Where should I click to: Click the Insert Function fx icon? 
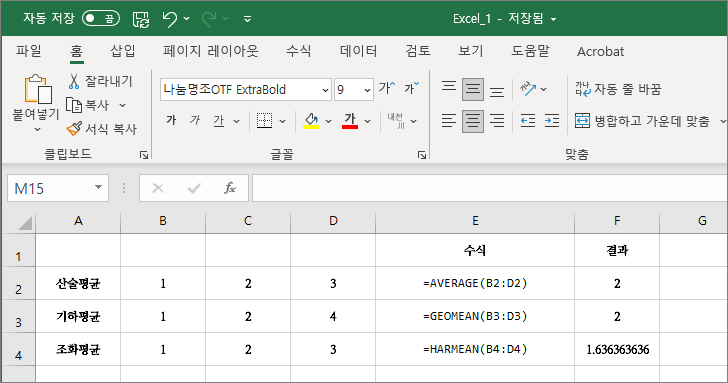(230, 188)
